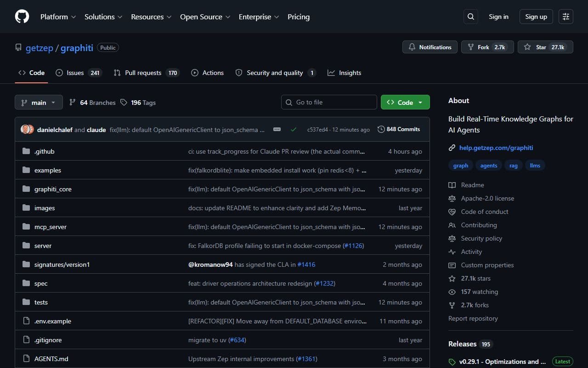Open the .gitignore file

tap(48, 340)
